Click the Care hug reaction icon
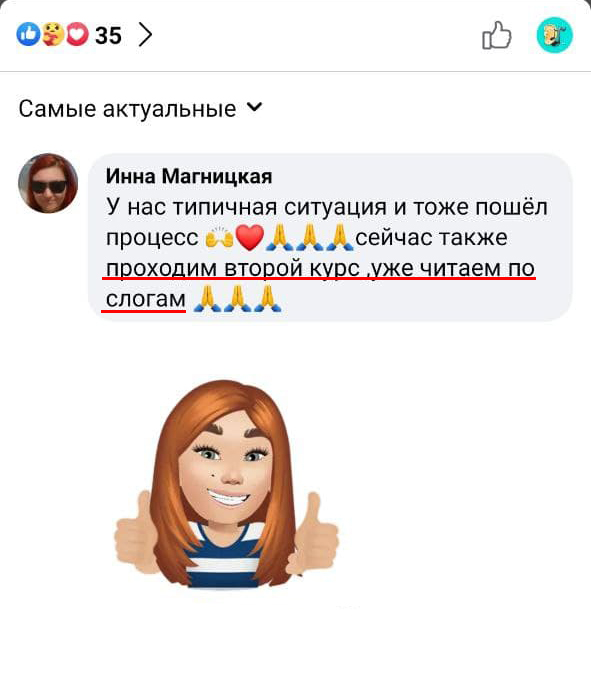 tap(53, 34)
